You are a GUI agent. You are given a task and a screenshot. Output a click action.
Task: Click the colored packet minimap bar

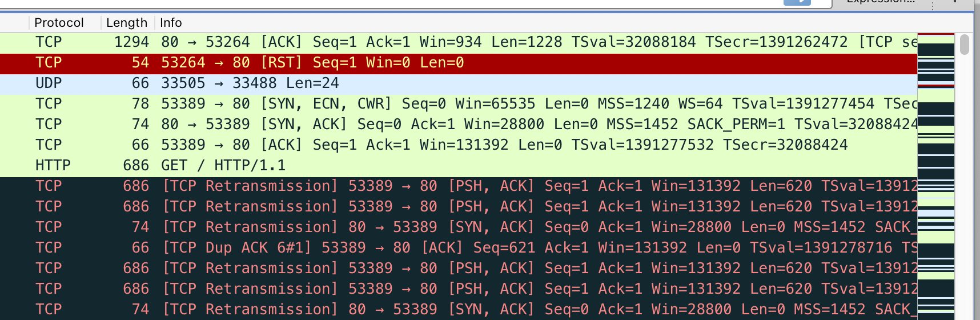point(935,171)
